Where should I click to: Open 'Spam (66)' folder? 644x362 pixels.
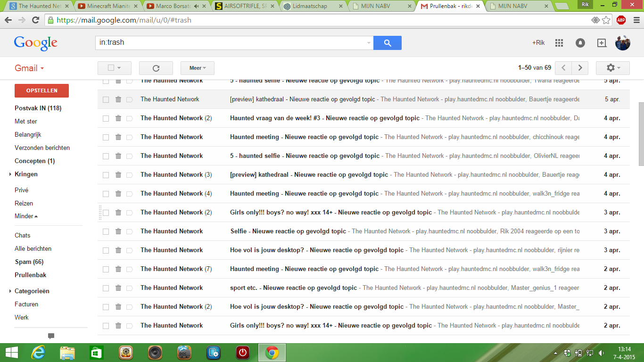point(29,262)
